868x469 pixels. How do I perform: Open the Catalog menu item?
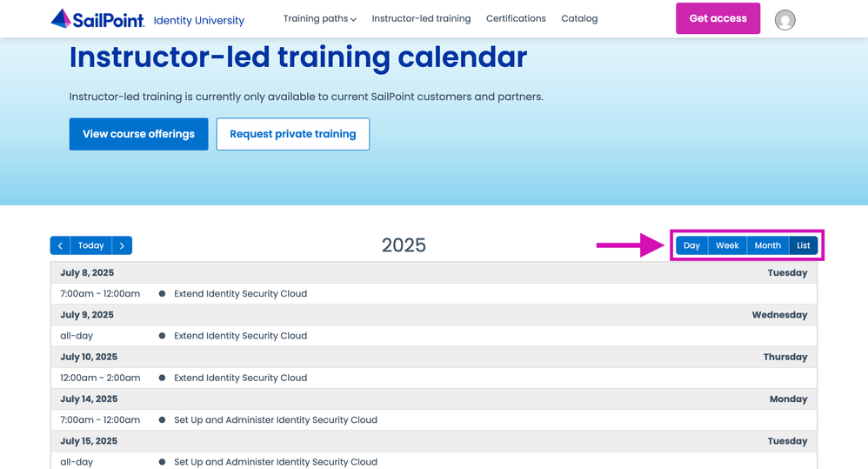579,18
